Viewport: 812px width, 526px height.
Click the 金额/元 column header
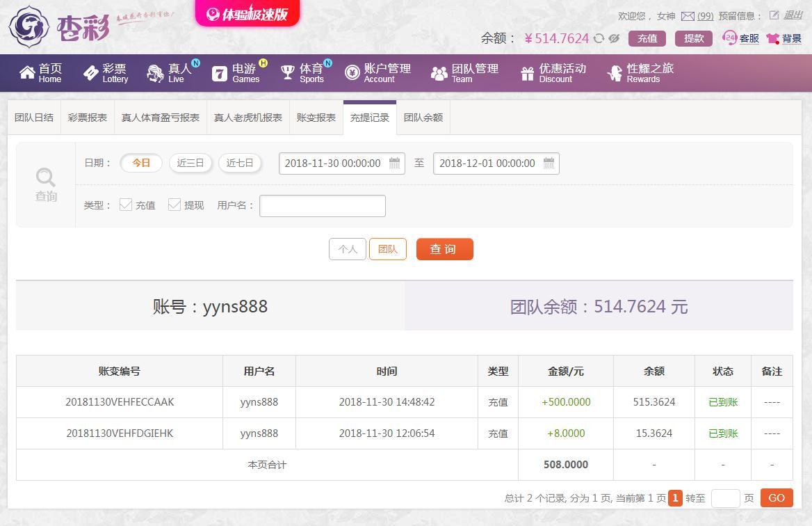click(566, 371)
